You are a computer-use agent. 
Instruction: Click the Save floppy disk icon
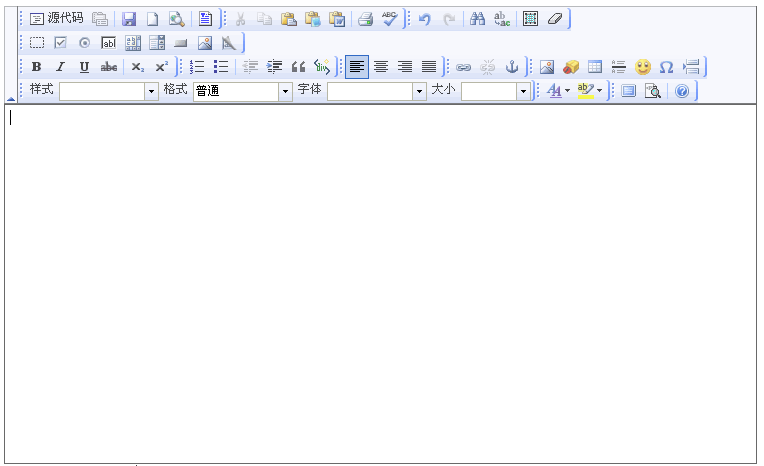pyautogui.click(x=129, y=19)
